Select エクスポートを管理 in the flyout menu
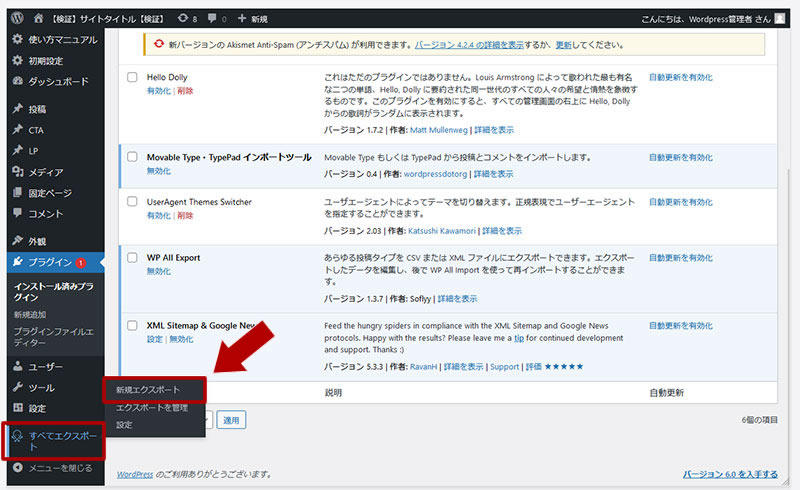Image resolution: width=800 pixels, height=490 pixels. pyautogui.click(x=152, y=407)
